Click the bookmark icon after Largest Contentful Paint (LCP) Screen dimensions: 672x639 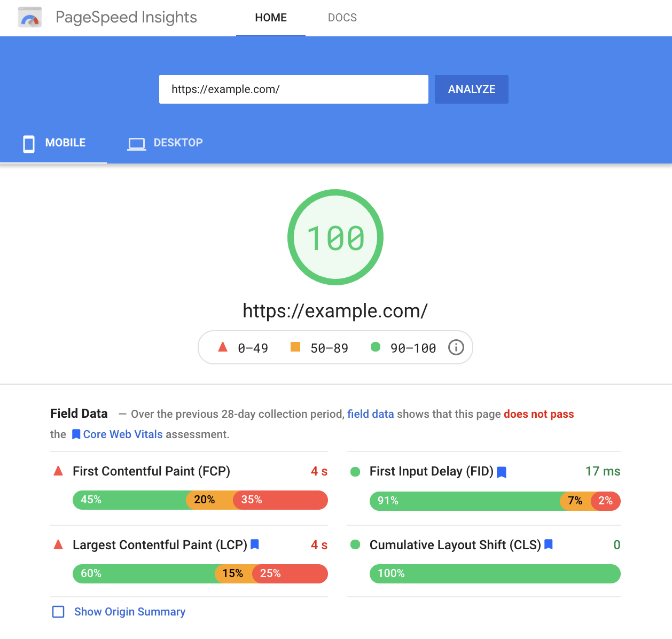click(255, 544)
